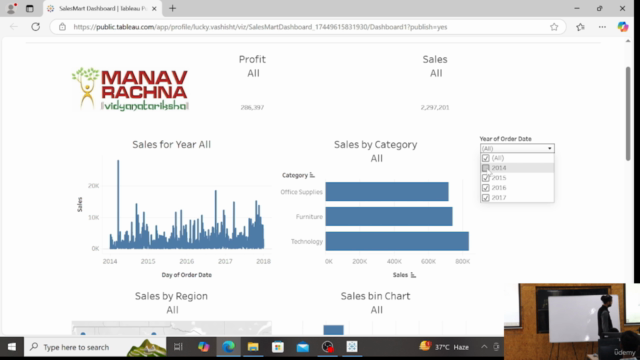Open the screen recorder taskbar icon
The image size is (640, 360).
[x=327, y=347]
